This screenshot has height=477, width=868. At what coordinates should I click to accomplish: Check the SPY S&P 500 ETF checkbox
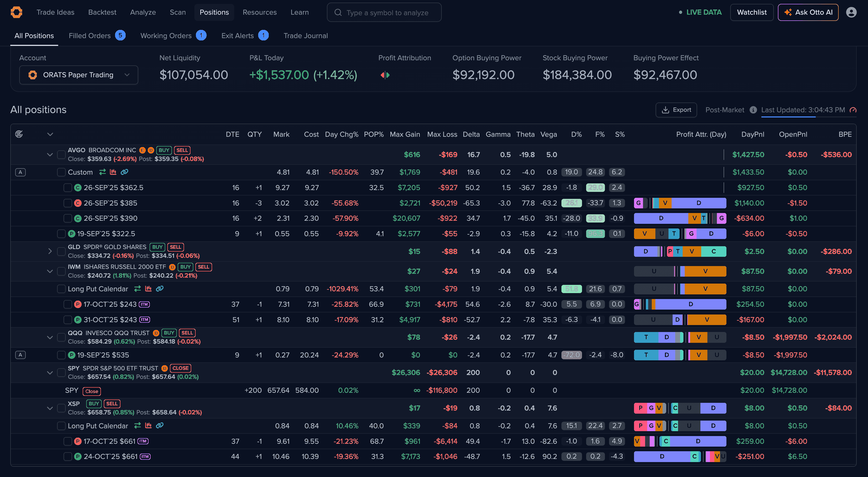(61, 372)
